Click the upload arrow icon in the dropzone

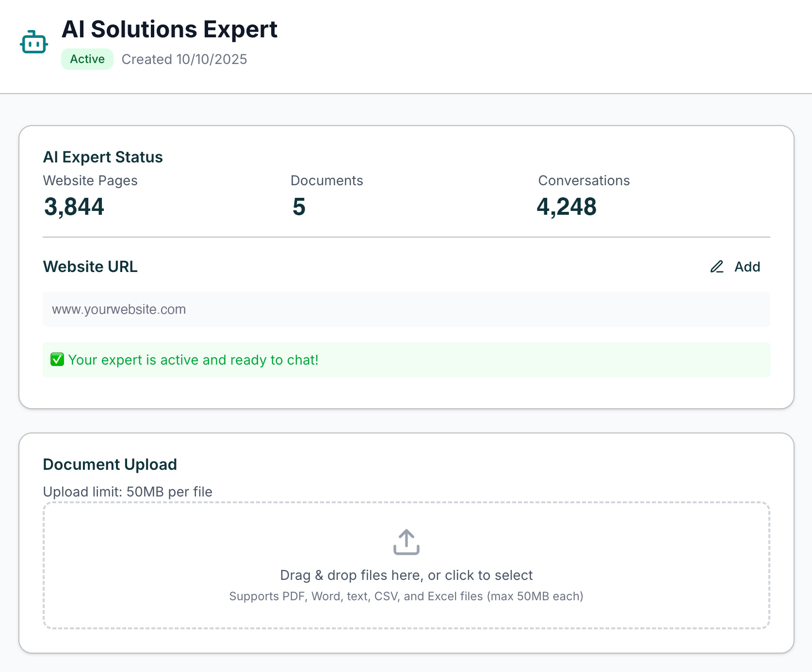point(406,542)
